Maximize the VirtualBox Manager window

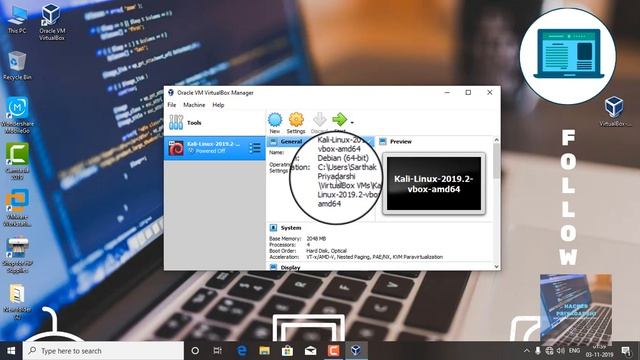tap(468, 93)
